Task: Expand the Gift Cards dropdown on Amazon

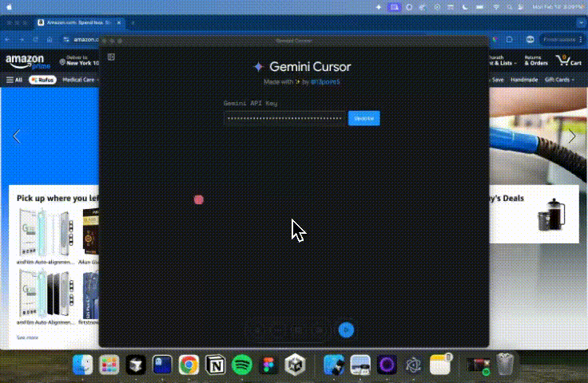Action: click(559, 80)
